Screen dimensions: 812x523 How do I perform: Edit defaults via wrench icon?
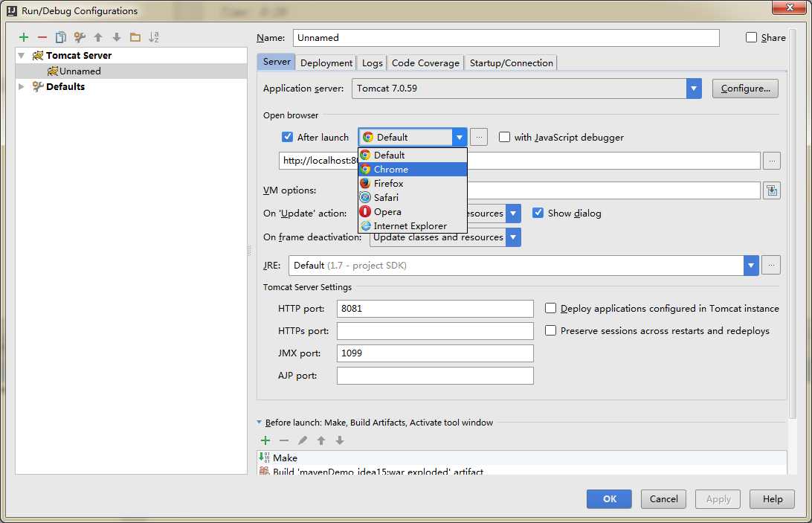point(80,37)
